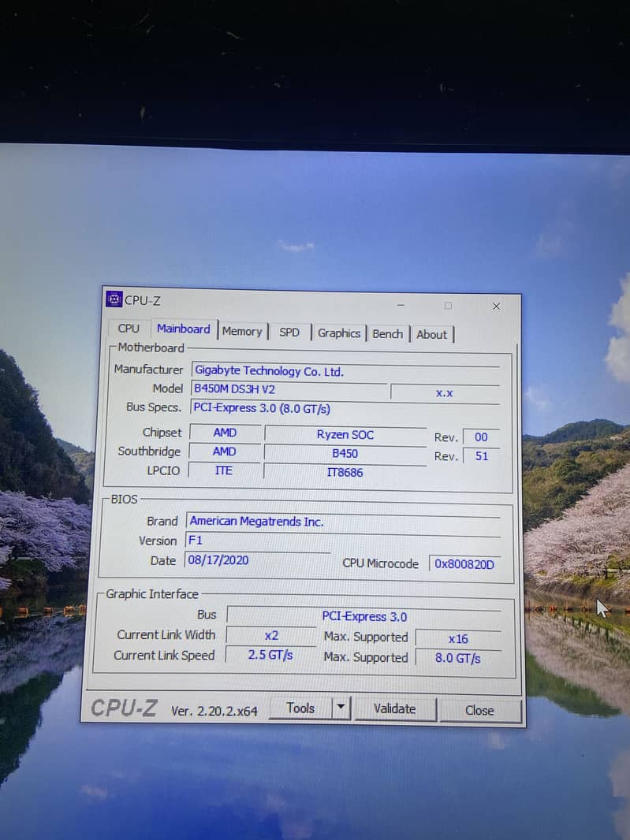Select the Mainboard tab
Viewport: 630px width, 840px height.
point(184,329)
